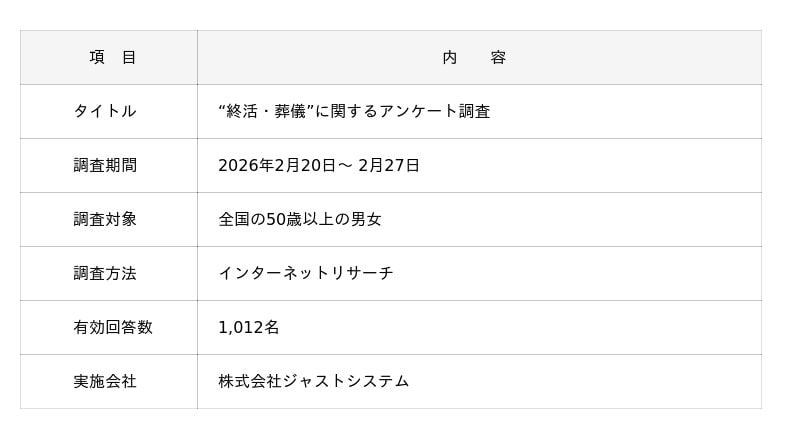Click the 1,012名 response count
This screenshot has height=439, width=800.
tap(248, 327)
